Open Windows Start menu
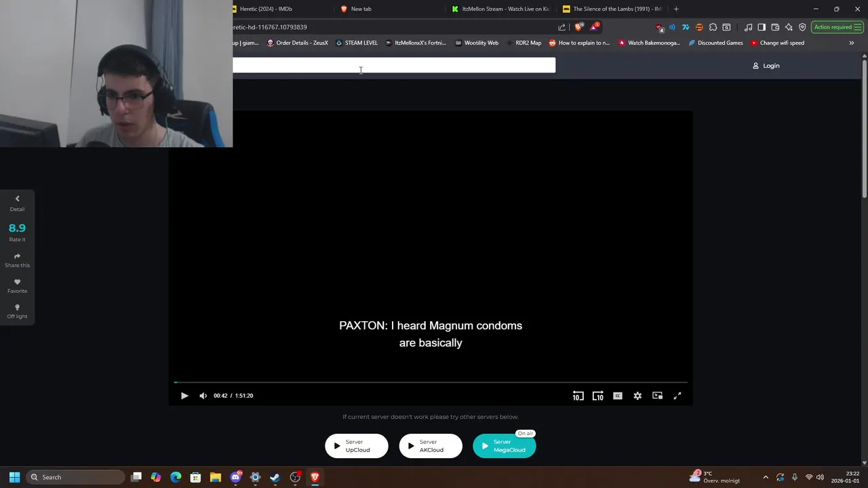The height and width of the screenshot is (488, 868). 14,477
